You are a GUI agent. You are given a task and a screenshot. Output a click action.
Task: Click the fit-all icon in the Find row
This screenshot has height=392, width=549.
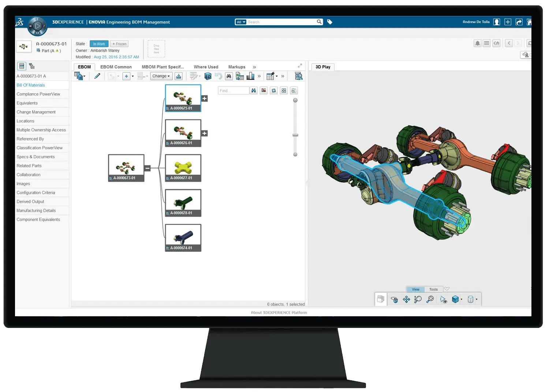284,90
